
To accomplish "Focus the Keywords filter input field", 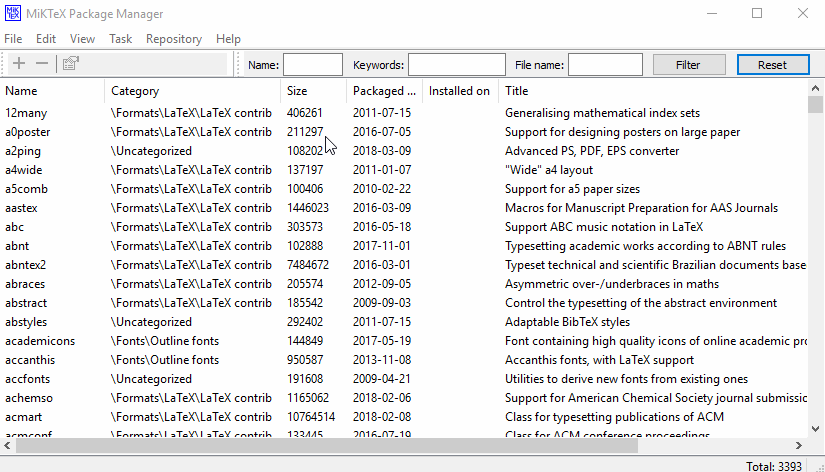I will [457, 65].
